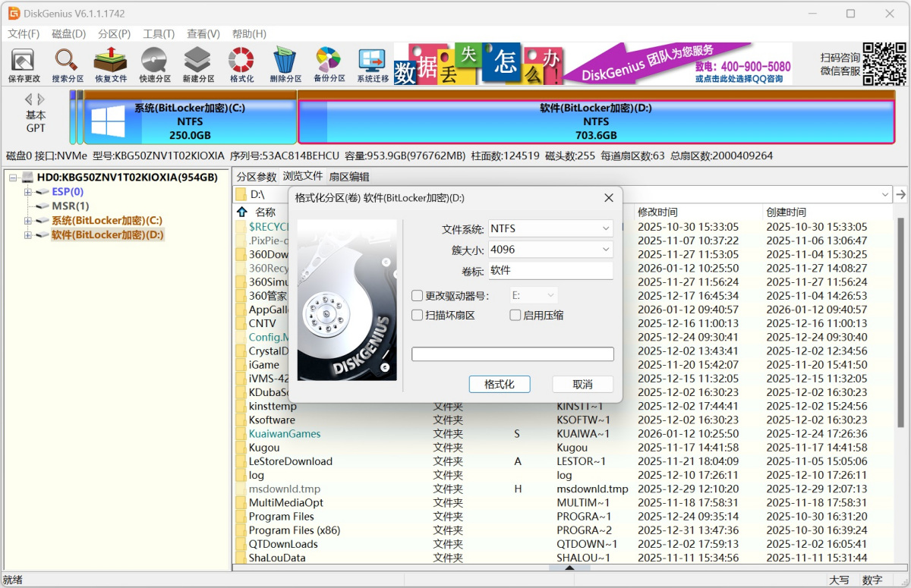911x588 pixels.
Task: Click the 删除分区 delete partition icon
Action: (285, 64)
